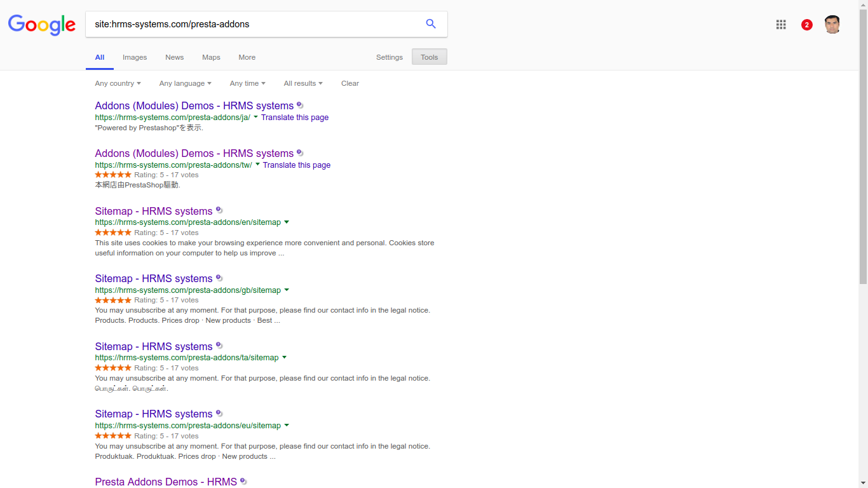Open dropdown arrow after presta-addons/ja/ URL
The height and width of the screenshot is (488, 868).
pyautogui.click(x=256, y=117)
